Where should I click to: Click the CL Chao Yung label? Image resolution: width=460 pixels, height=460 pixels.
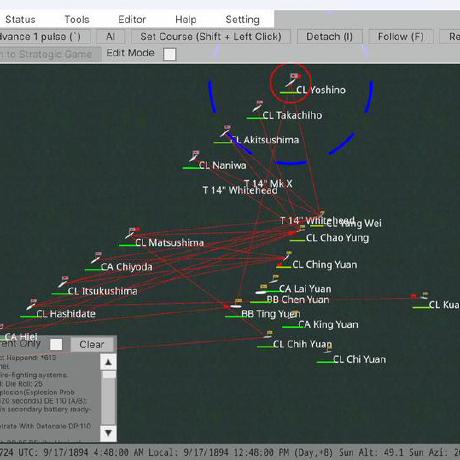tap(338, 238)
